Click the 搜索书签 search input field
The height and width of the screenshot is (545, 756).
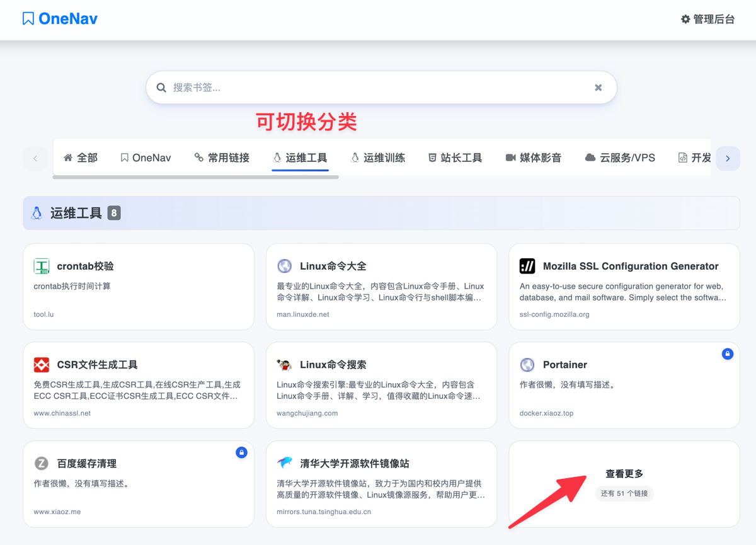381,88
